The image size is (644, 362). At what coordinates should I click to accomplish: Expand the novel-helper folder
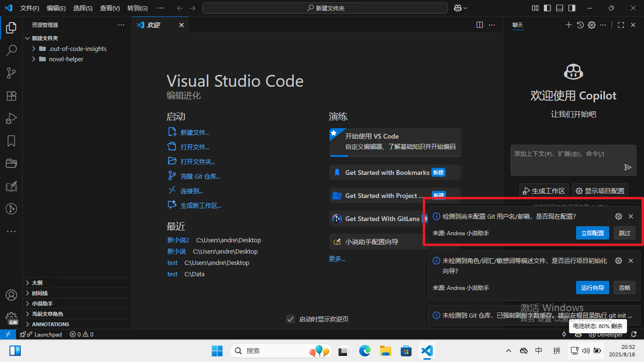[66, 59]
